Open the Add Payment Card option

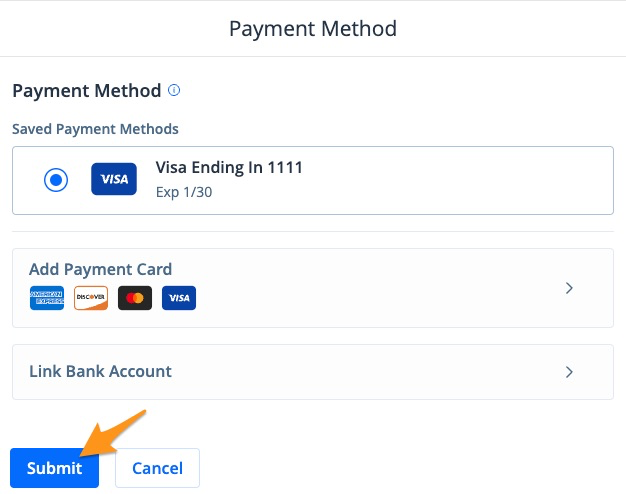(x=313, y=288)
